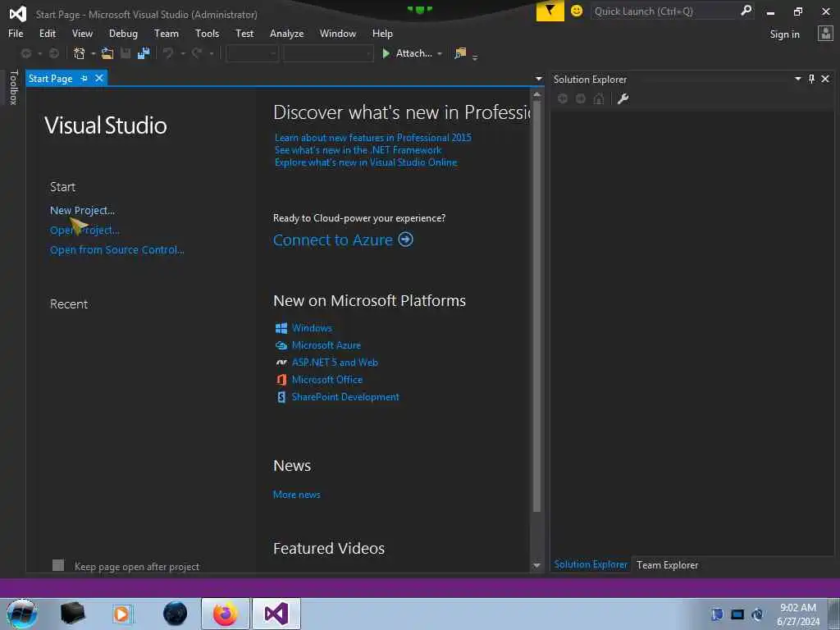Click the Quick Launch search magnifier icon

(745, 11)
